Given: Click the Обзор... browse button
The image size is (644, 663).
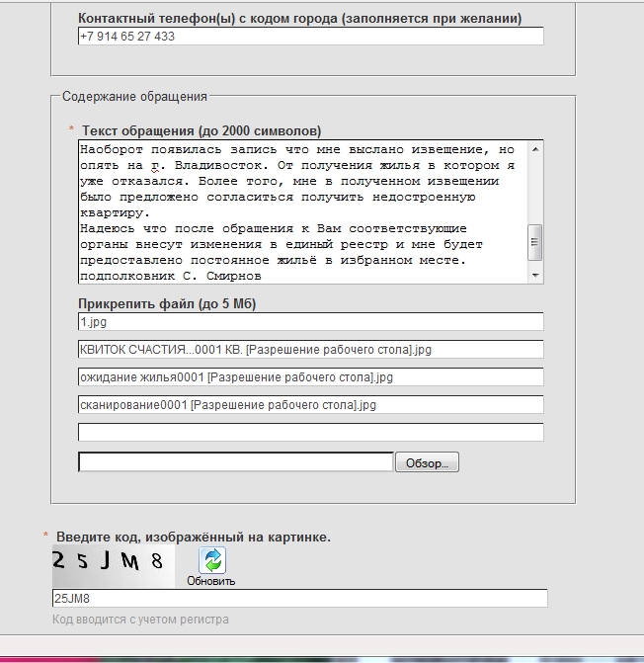Looking at the screenshot, I should (427, 462).
